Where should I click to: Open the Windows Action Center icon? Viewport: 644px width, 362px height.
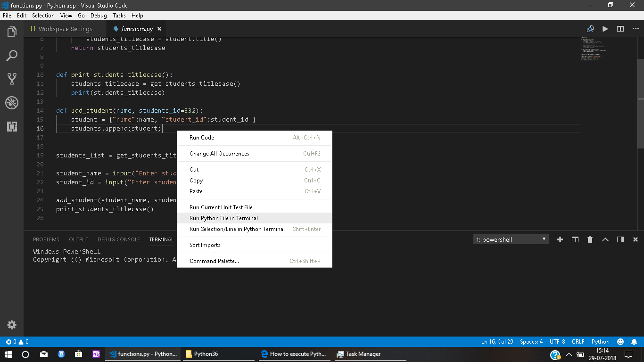[628, 354]
